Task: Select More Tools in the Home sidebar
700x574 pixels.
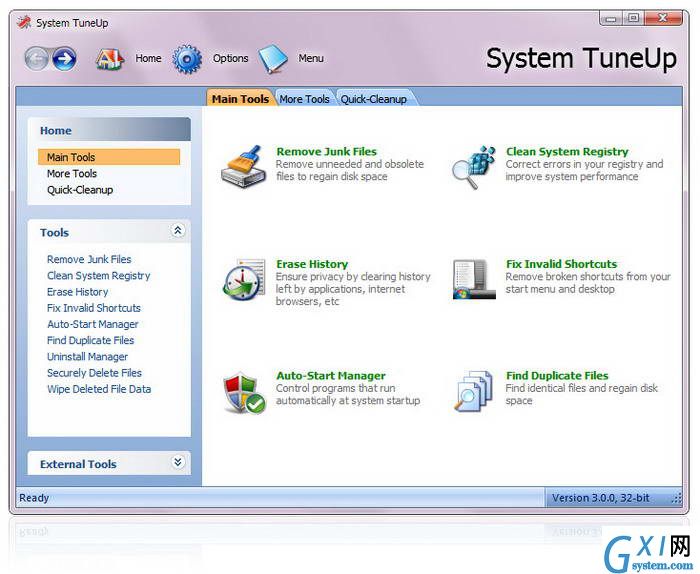Action: pyautogui.click(x=72, y=174)
